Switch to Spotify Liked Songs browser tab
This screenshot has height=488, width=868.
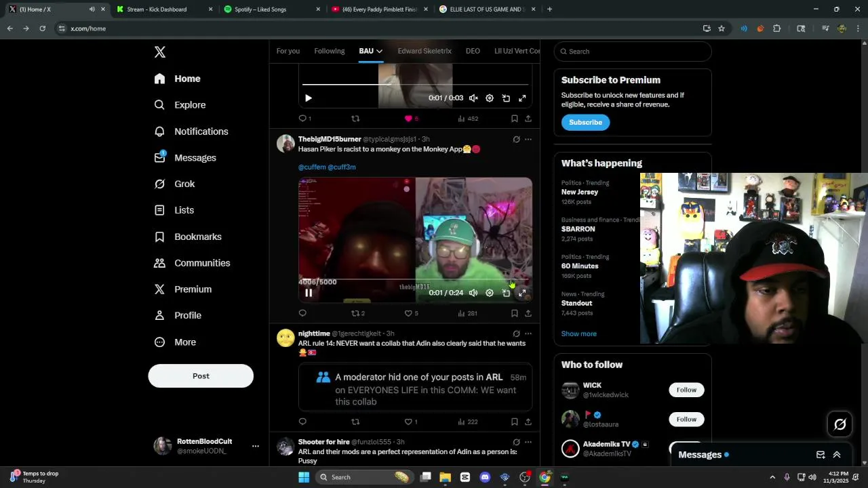click(x=271, y=9)
